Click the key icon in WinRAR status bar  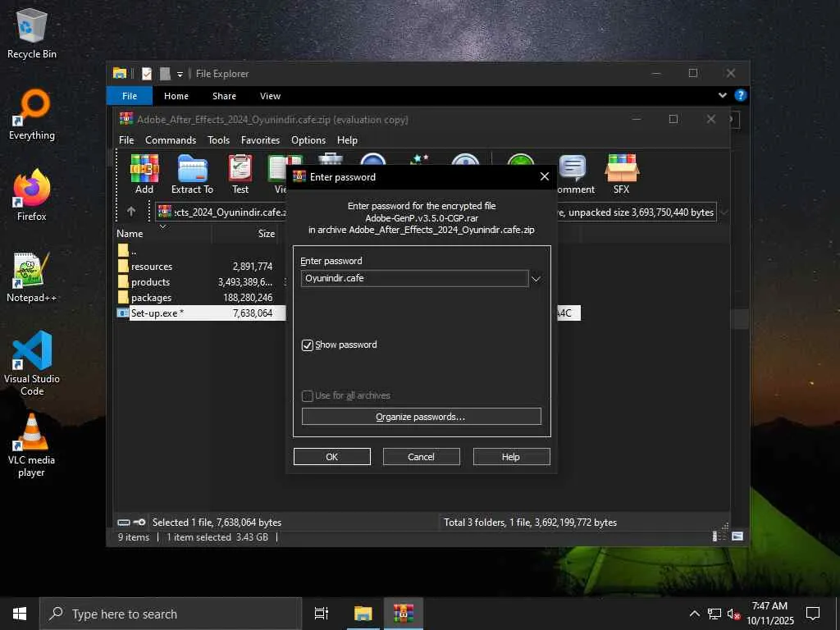click(x=139, y=523)
